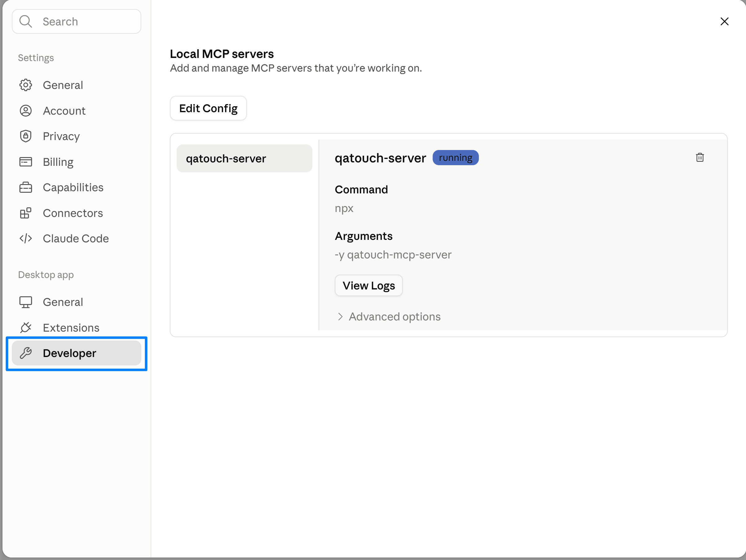Open Billing settings

pyautogui.click(x=76, y=162)
